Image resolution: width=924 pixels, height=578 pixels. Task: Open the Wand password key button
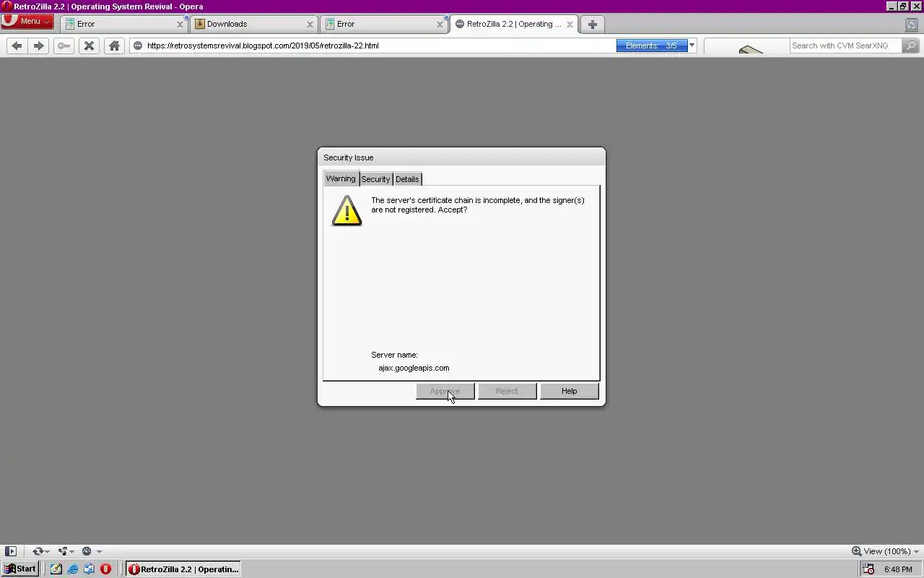coord(64,46)
